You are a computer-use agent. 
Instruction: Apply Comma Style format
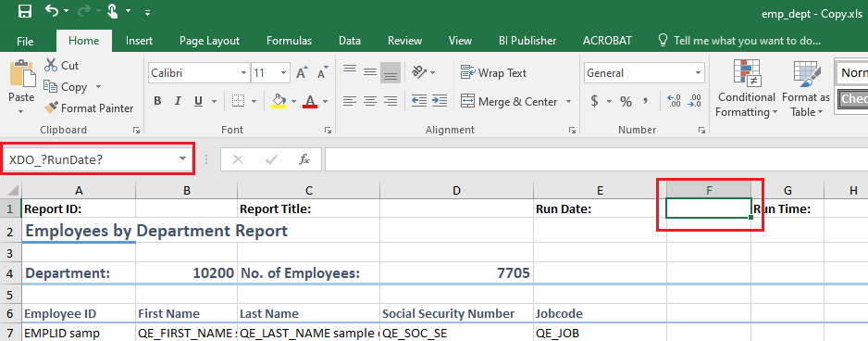coord(646,102)
